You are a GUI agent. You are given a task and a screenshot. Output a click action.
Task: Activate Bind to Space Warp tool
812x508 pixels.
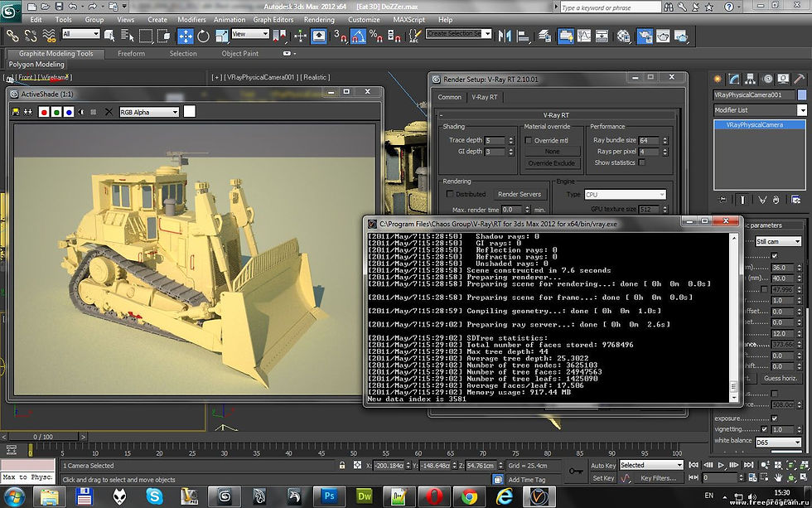[49, 36]
